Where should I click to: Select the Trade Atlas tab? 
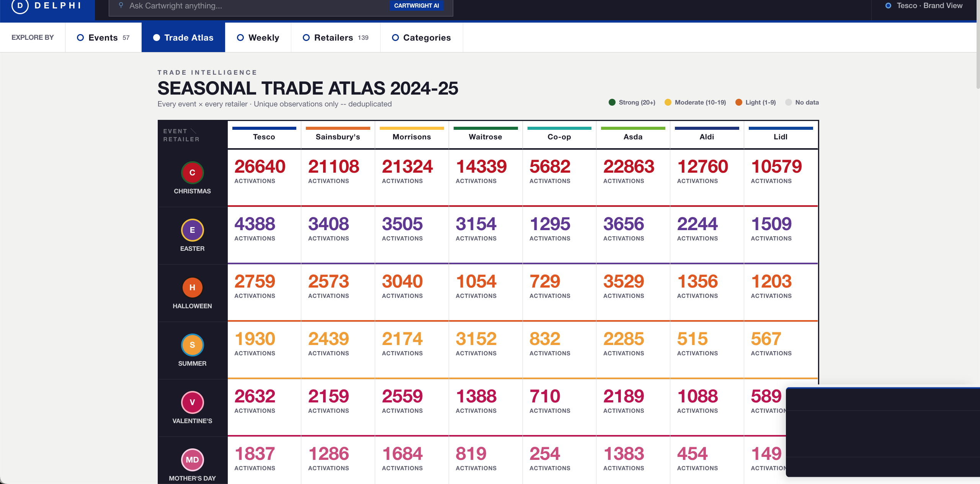(x=183, y=38)
